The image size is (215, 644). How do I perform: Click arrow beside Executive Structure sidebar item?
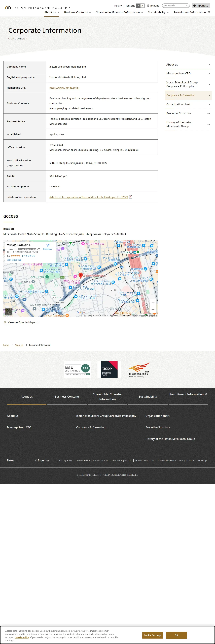208,114
